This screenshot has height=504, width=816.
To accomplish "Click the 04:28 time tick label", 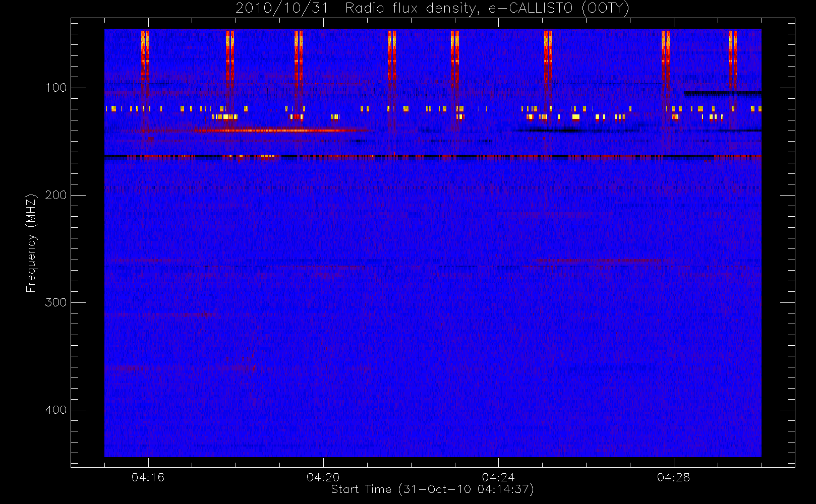I will pyautogui.click(x=673, y=477).
